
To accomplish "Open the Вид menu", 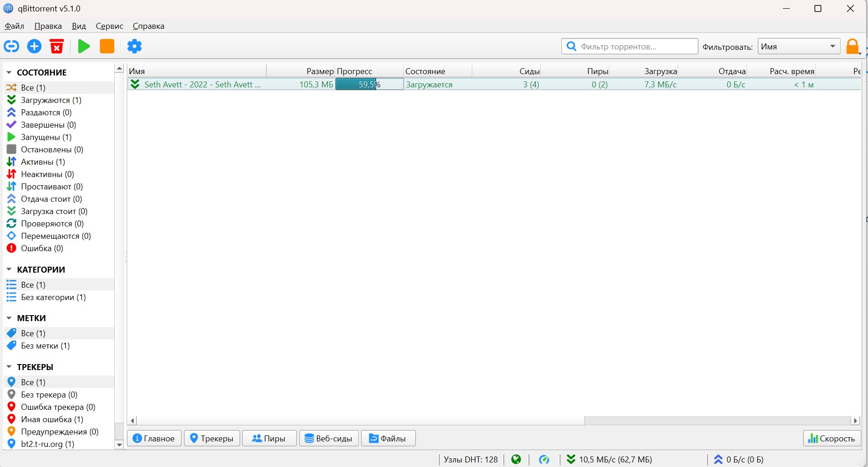I will coord(79,26).
